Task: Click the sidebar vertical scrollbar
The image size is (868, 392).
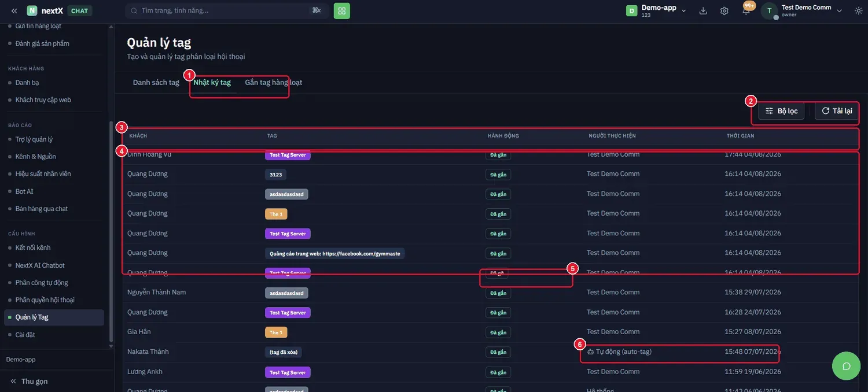Action: pyautogui.click(x=111, y=231)
